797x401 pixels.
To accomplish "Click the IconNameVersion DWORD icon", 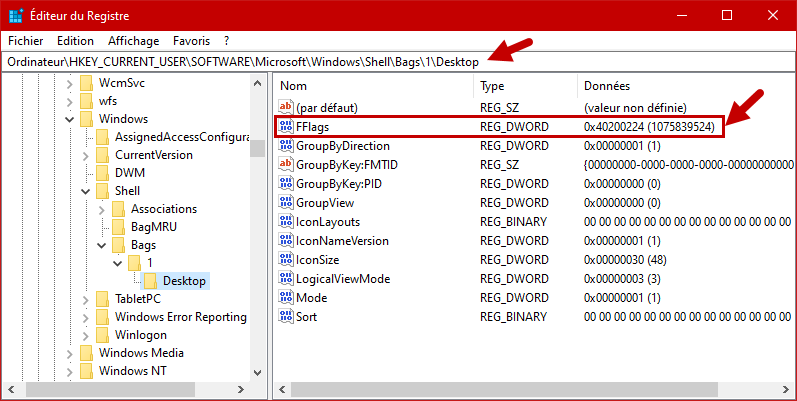I will tap(286, 241).
